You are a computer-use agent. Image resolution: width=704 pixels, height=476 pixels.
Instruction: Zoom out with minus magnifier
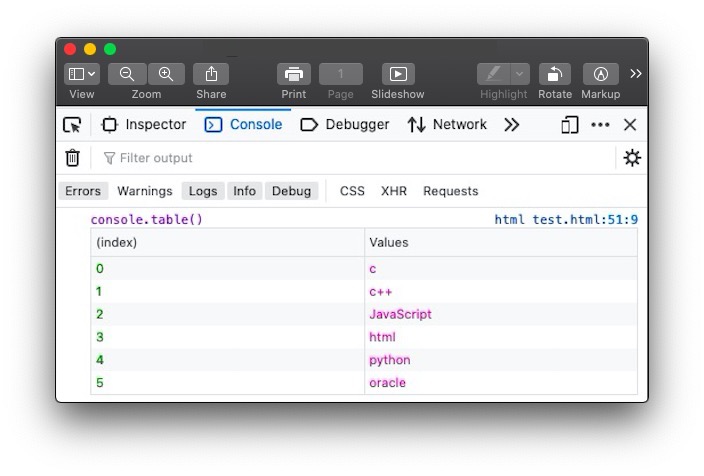[127, 74]
